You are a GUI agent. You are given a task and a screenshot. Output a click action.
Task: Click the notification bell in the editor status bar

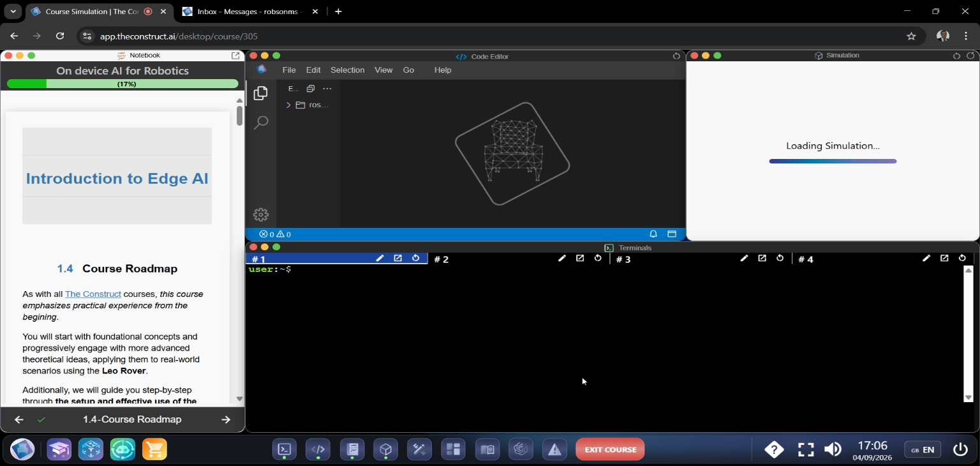pyautogui.click(x=653, y=234)
